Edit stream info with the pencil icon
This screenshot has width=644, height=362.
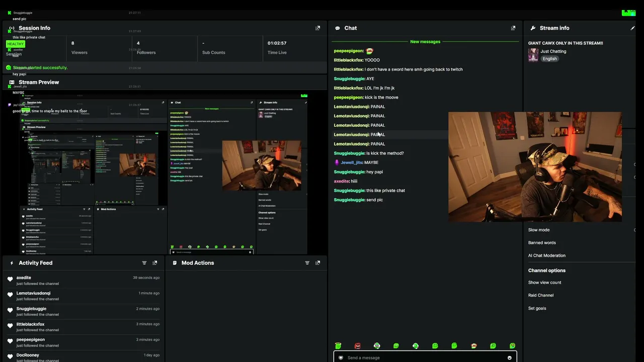click(x=632, y=28)
